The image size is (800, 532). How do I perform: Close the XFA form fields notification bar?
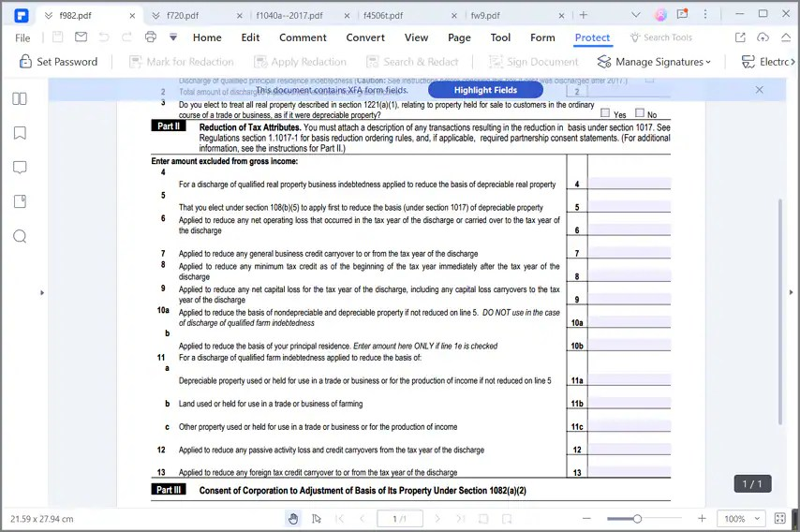[759, 90]
